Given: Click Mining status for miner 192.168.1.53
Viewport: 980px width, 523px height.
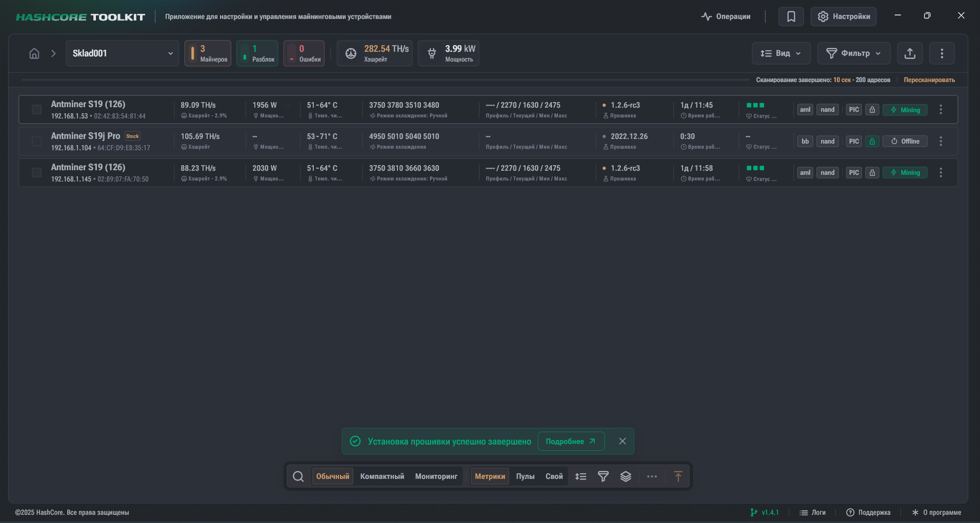Looking at the screenshot, I should (905, 110).
